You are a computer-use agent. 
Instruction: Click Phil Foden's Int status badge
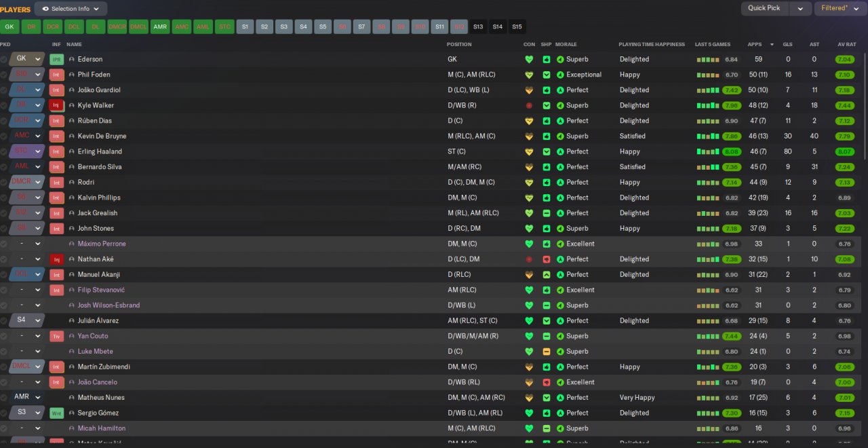coord(56,75)
